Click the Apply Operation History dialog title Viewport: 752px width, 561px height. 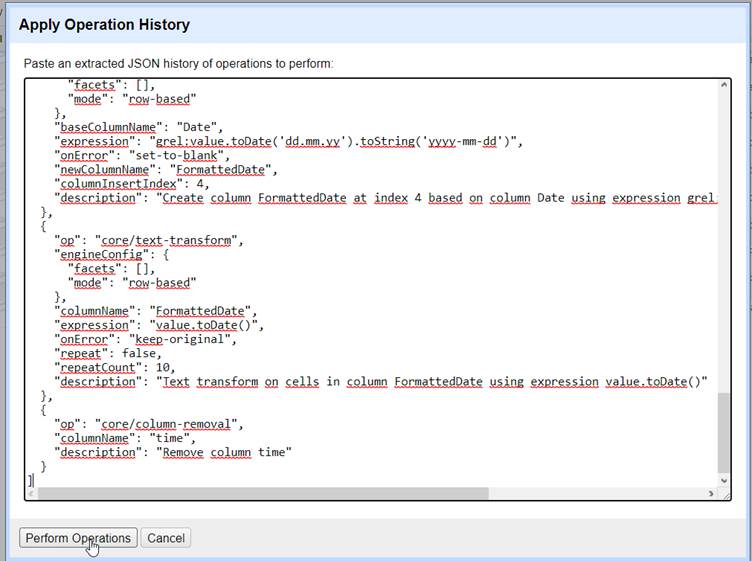point(104,24)
